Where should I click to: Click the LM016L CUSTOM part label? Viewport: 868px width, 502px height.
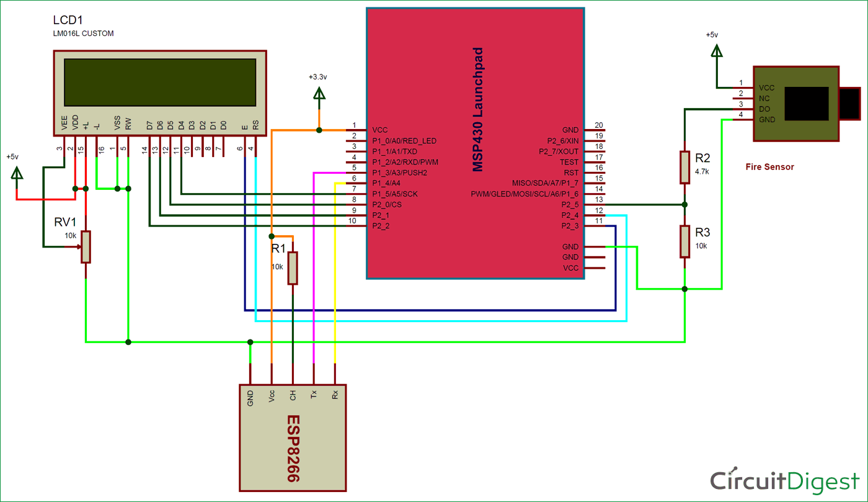point(83,34)
